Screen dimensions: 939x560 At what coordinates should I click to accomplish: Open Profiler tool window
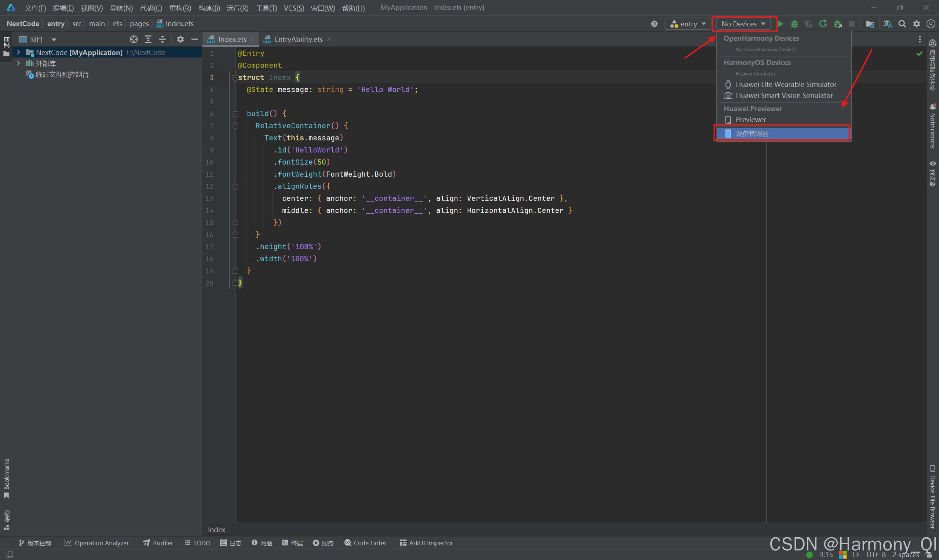tap(158, 543)
